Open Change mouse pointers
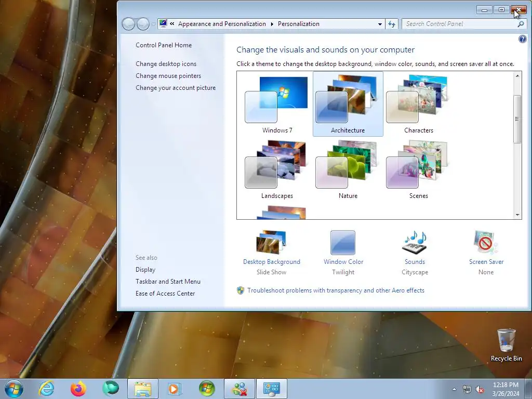This screenshot has height=399, width=532. tap(168, 76)
